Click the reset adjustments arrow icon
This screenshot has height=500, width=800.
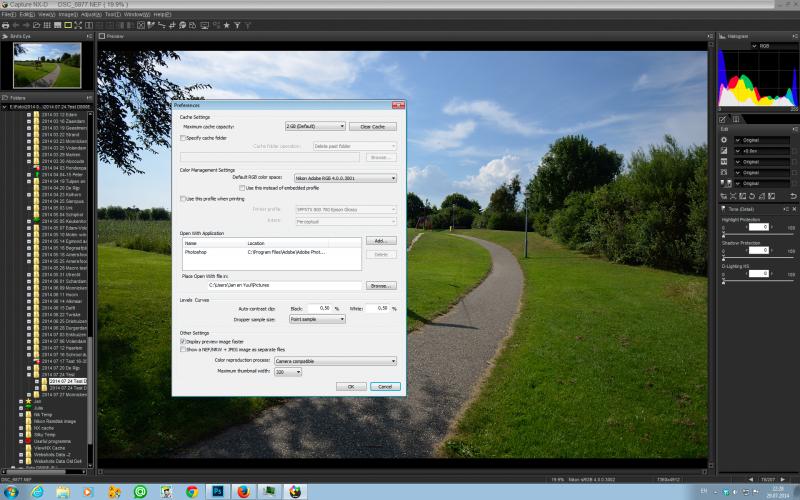click(x=793, y=196)
